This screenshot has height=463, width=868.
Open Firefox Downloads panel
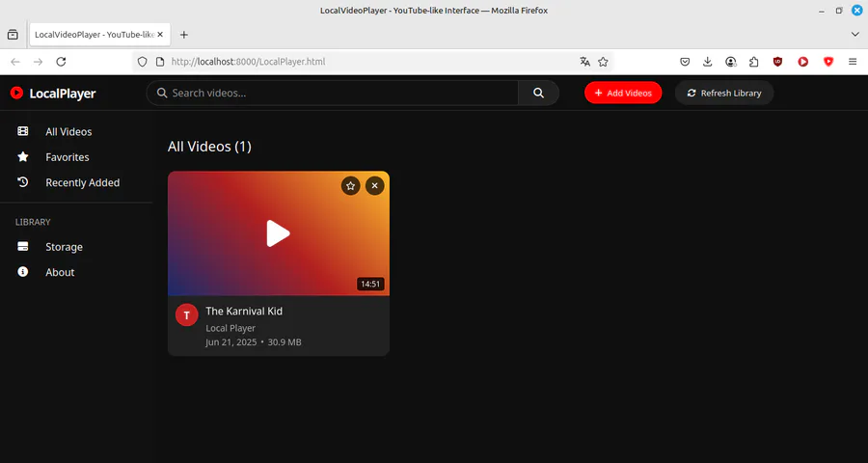(x=708, y=62)
